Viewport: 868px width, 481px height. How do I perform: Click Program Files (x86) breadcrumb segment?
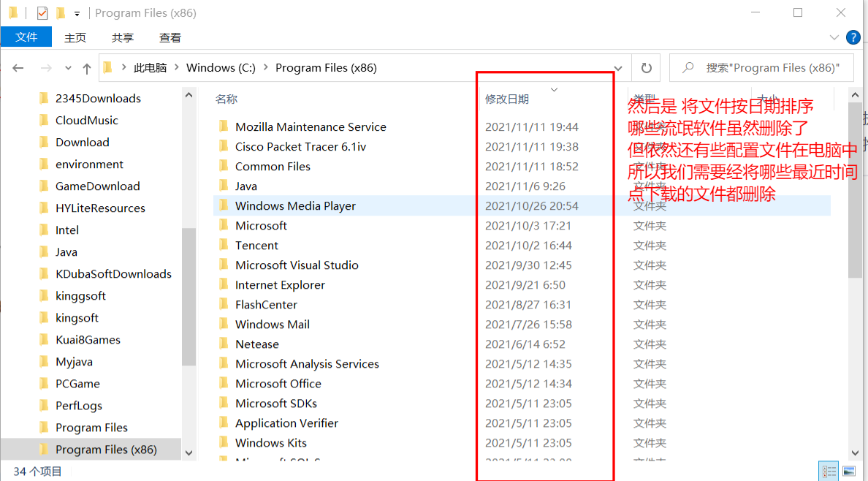326,67
